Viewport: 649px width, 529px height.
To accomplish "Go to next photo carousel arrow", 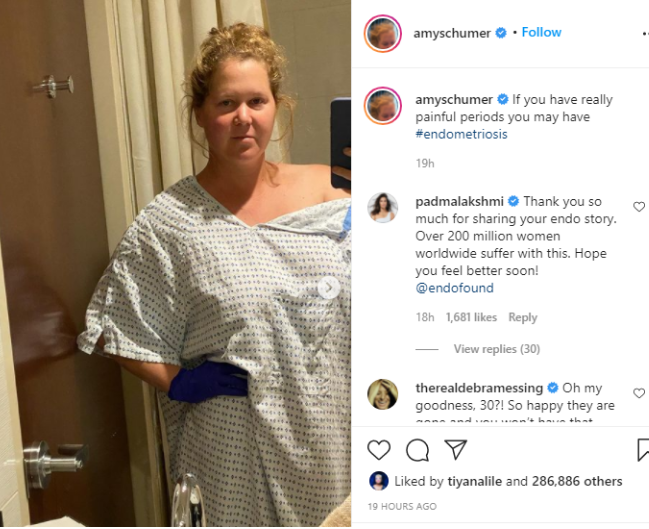I will click(x=329, y=287).
